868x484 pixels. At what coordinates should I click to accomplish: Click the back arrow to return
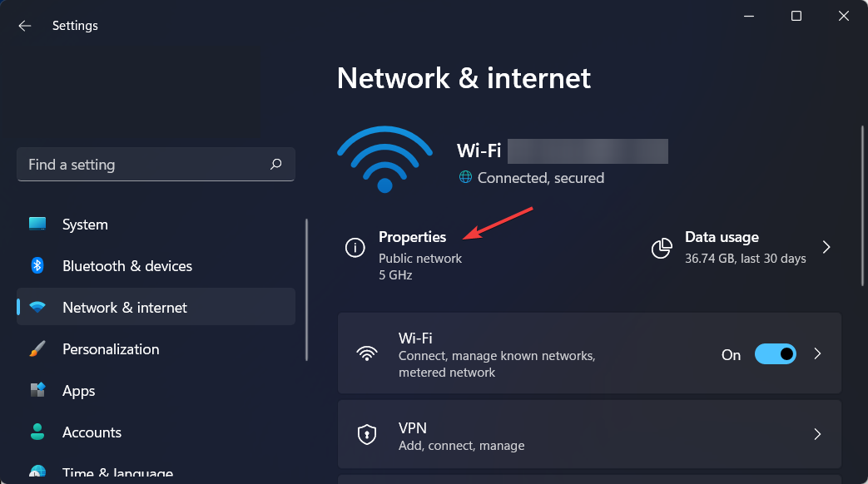[x=24, y=26]
